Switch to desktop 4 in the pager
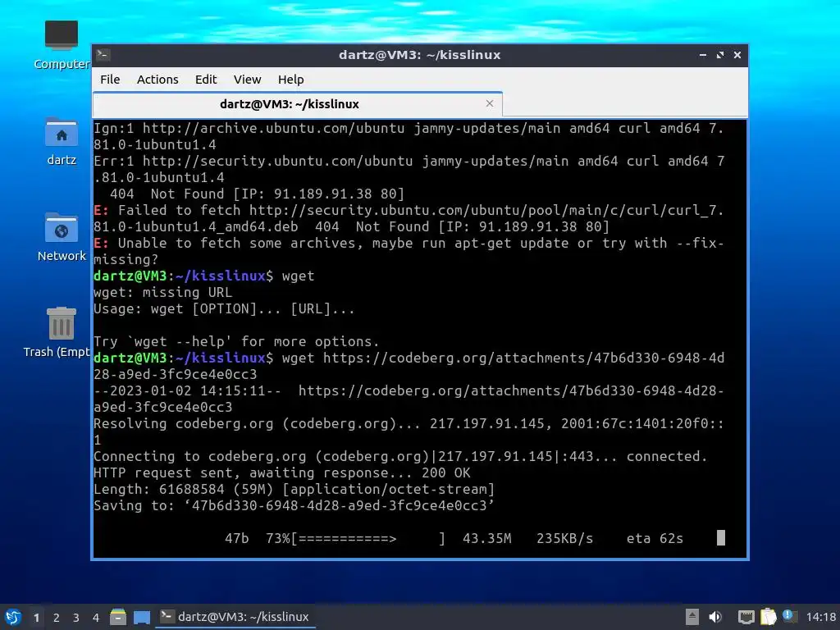840x630 pixels. tap(96, 618)
